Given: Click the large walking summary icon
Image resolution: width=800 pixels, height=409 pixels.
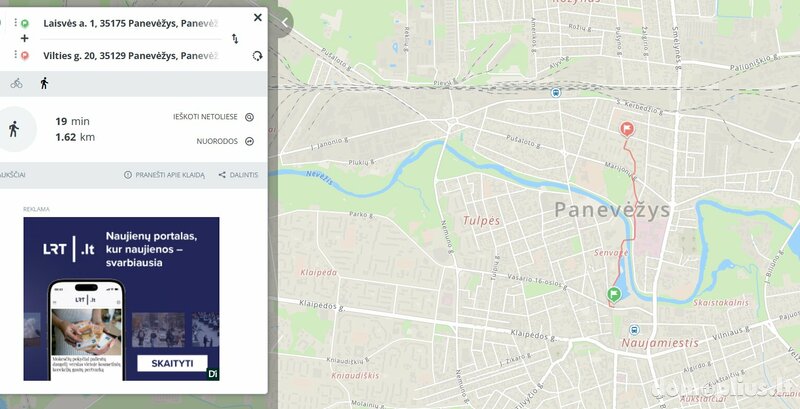Looking at the screenshot, I should click(14, 129).
